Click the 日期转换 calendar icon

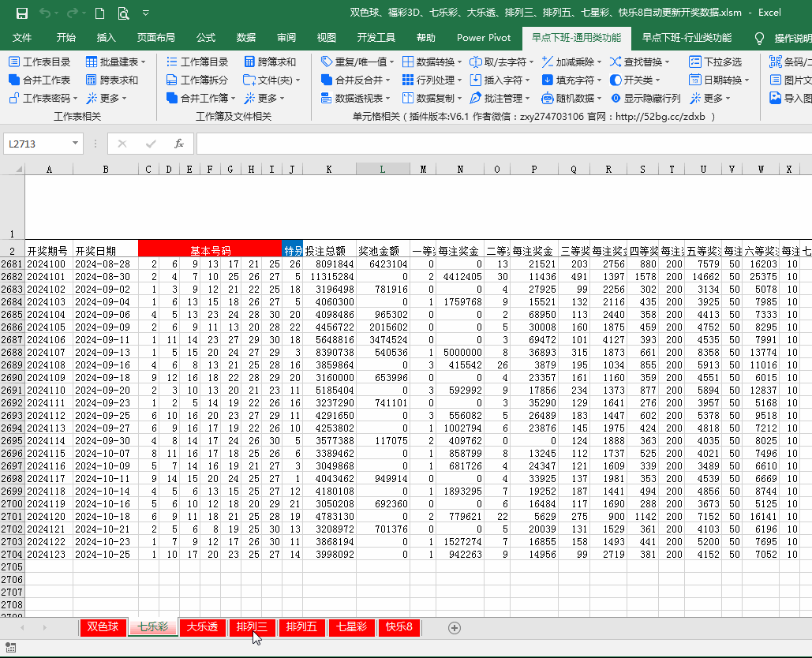tap(695, 80)
